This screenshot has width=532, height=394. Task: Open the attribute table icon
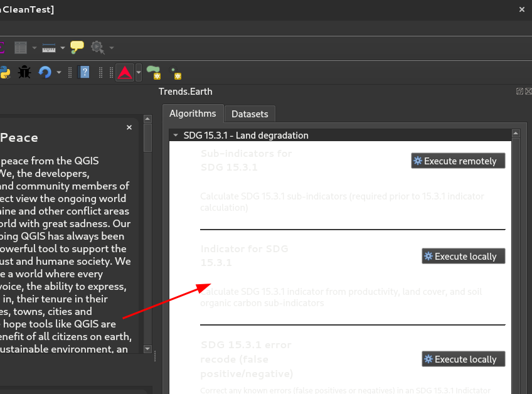click(x=20, y=48)
